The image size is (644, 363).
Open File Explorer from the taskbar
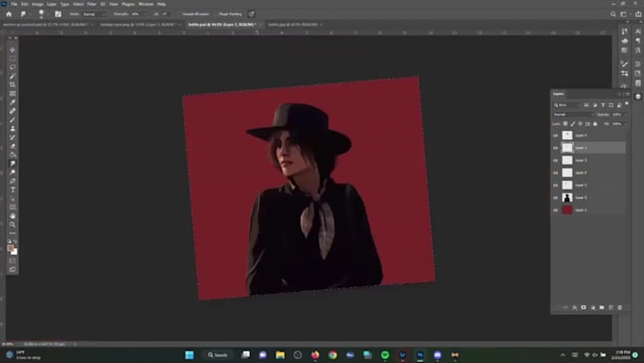point(280,354)
